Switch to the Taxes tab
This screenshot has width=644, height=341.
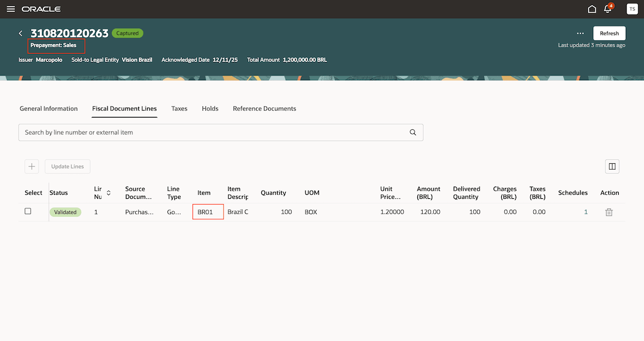tap(179, 108)
